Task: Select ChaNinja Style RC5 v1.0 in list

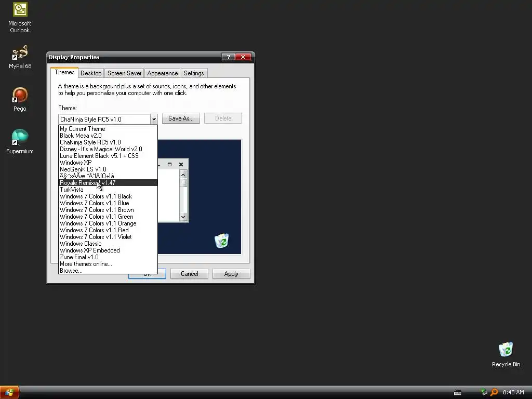Action: pyautogui.click(x=108, y=142)
